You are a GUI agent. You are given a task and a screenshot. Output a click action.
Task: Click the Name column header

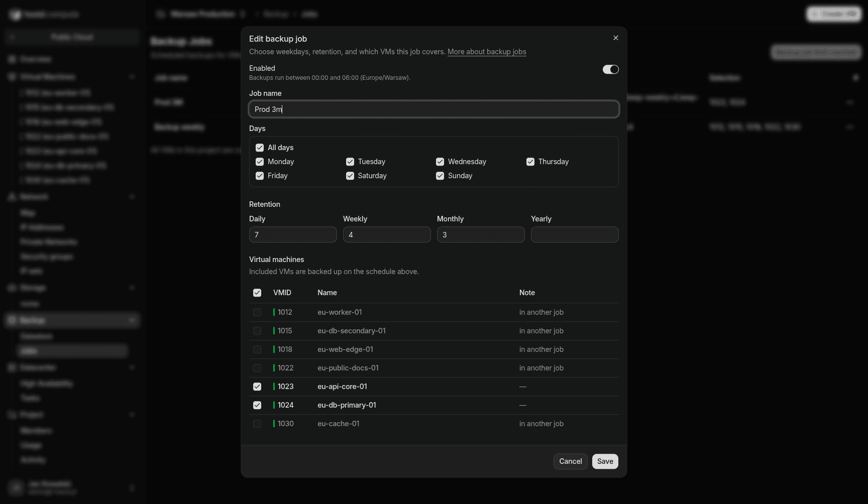point(327,293)
